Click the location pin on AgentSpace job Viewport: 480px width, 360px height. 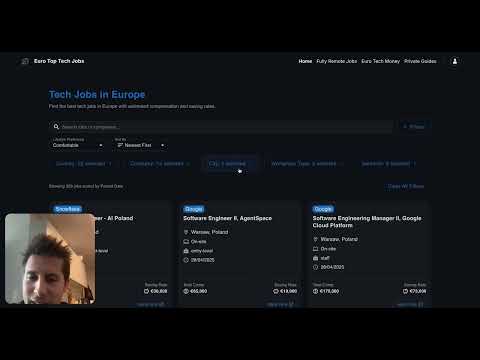[x=186, y=232]
